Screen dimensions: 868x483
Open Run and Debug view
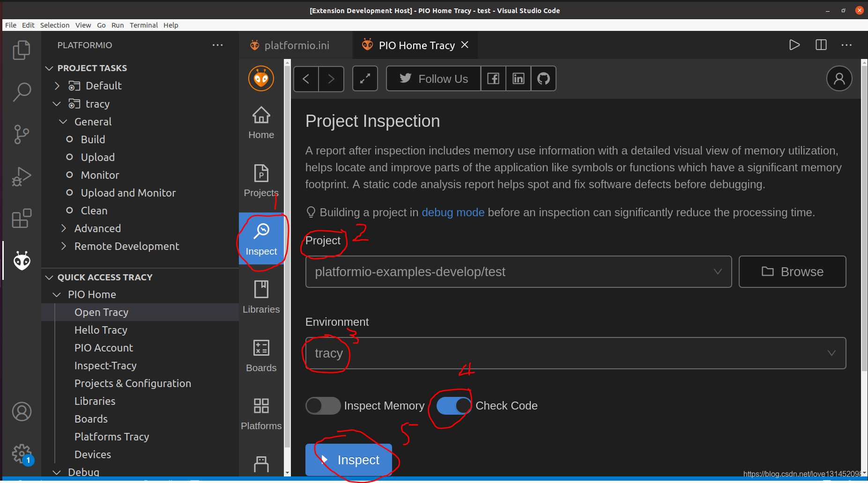point(22,176)
